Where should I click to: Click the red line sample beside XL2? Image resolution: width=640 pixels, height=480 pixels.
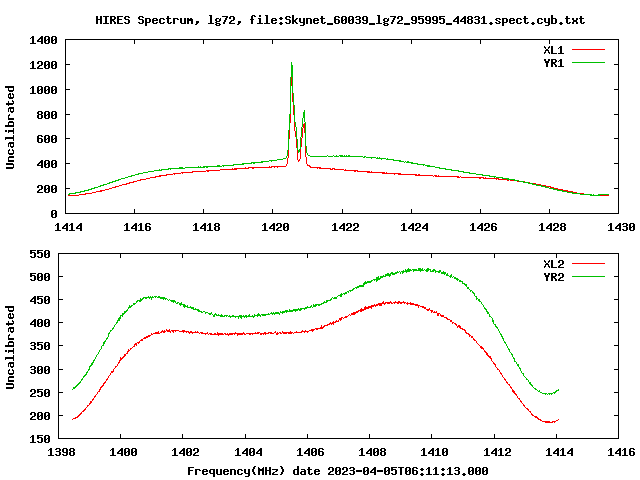click(x=588, y=264)
